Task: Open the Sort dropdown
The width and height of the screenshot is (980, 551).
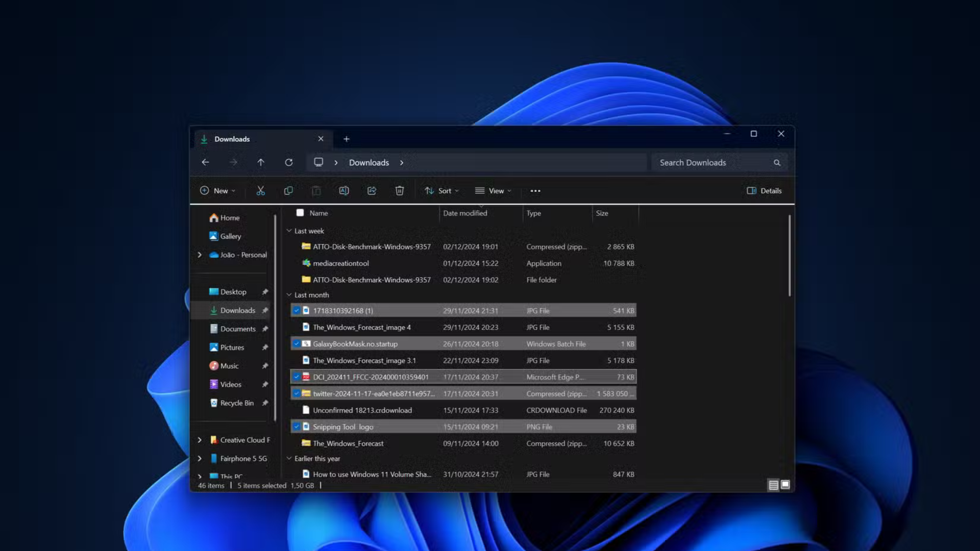Action: click(x=441, y=190)
